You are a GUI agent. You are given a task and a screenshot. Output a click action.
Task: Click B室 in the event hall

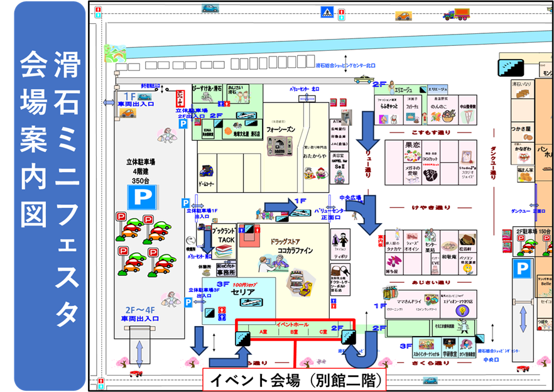click(x=293, y=331)
